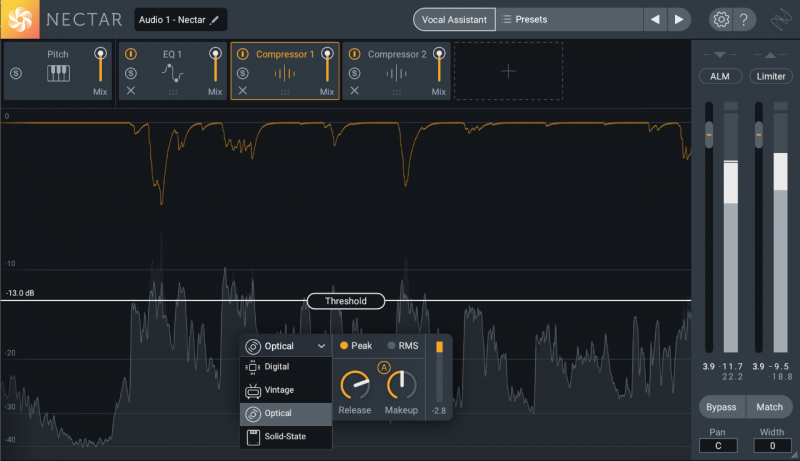Click the Compressor 1 drag handle dots

(285, 92)
